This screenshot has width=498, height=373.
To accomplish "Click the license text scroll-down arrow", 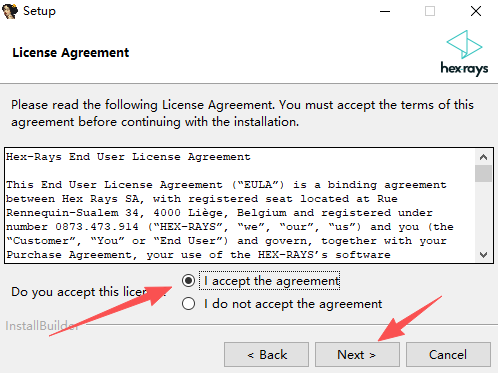I will 483,255.
